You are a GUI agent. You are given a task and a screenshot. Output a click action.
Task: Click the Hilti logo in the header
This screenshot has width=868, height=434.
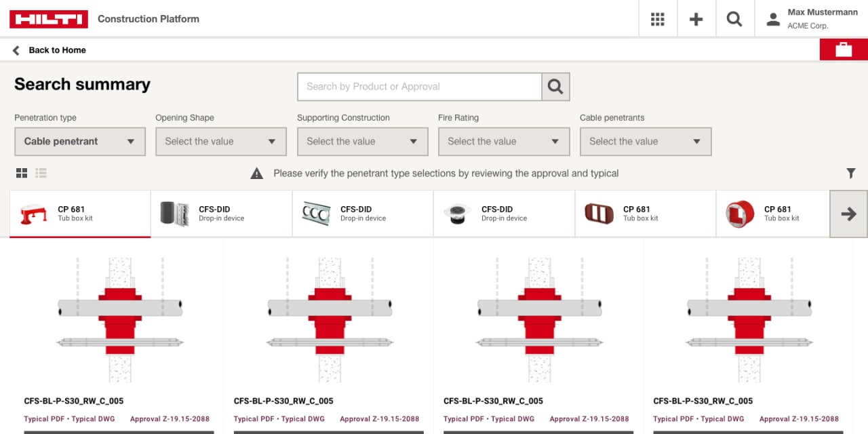(48, 19)
